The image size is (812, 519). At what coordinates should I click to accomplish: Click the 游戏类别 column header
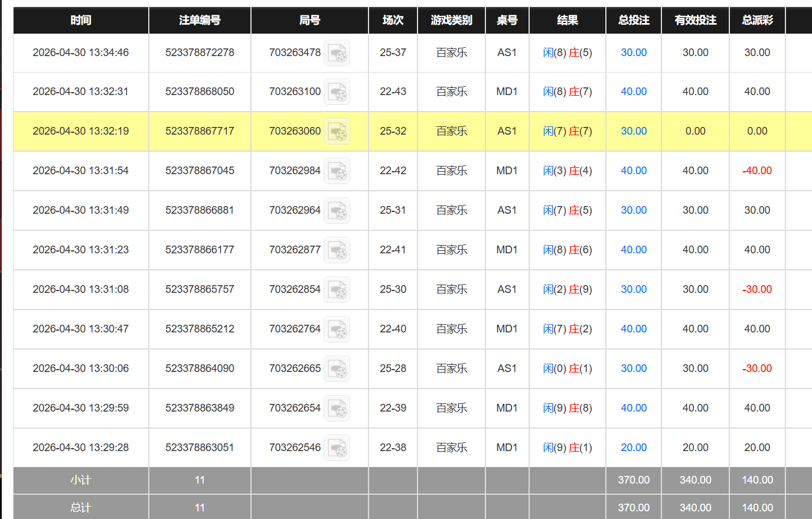(x=451, y=20)
